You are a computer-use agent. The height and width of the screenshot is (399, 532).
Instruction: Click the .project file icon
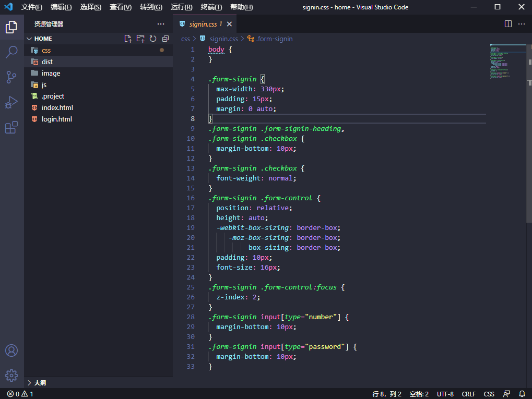pos(34,96)
